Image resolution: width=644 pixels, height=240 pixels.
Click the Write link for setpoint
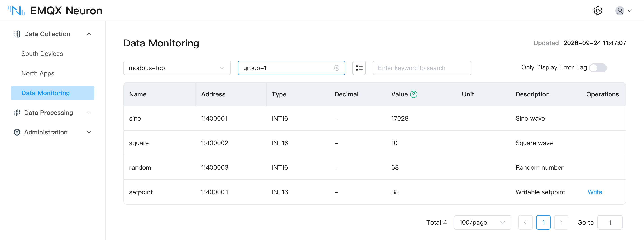[x=595, y=192]
